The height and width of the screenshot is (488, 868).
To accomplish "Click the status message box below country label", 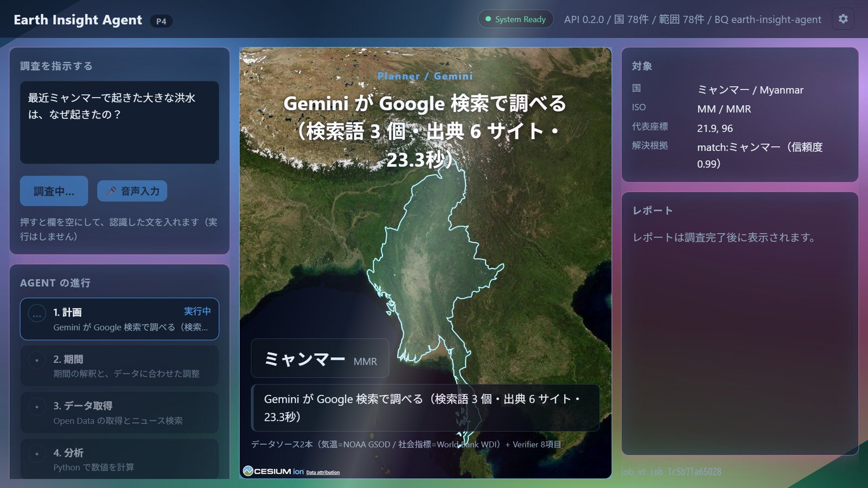I will [425, 408].
